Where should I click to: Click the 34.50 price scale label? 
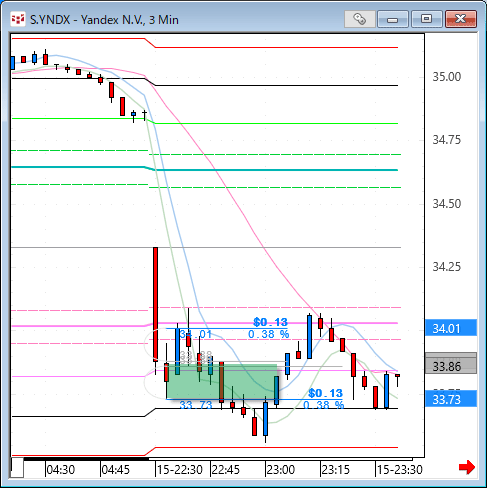point(446,203)
